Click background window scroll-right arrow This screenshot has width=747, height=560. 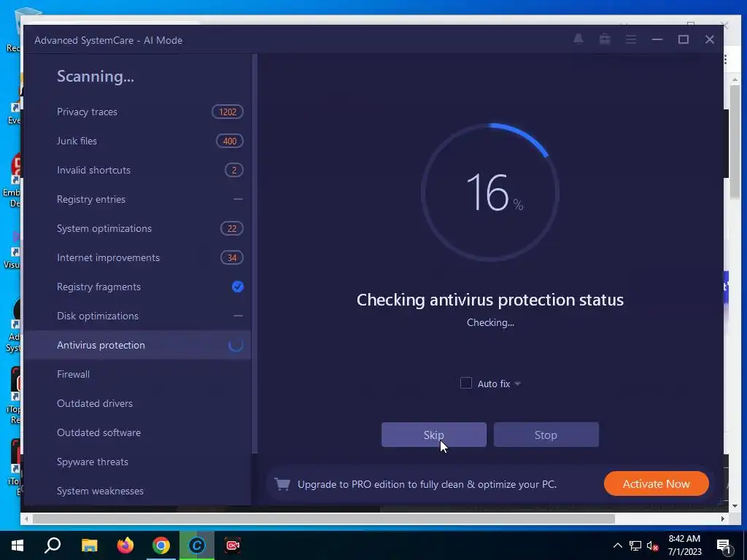coord(723,518)
